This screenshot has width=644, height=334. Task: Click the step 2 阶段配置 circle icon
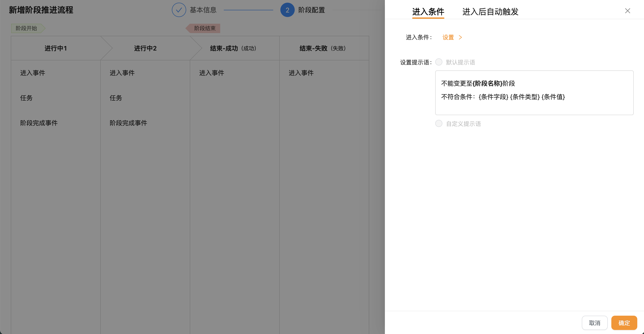[287, 10]
